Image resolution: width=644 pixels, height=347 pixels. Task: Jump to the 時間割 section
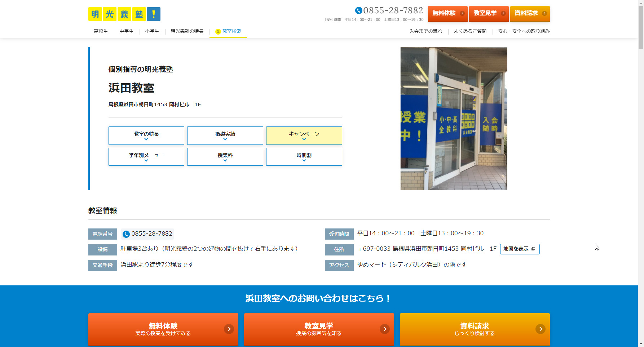coord(304,157)
